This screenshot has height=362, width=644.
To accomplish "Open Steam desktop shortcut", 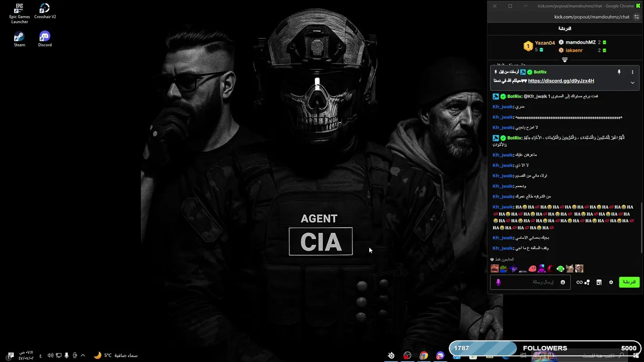I will [x=19, y=39].
